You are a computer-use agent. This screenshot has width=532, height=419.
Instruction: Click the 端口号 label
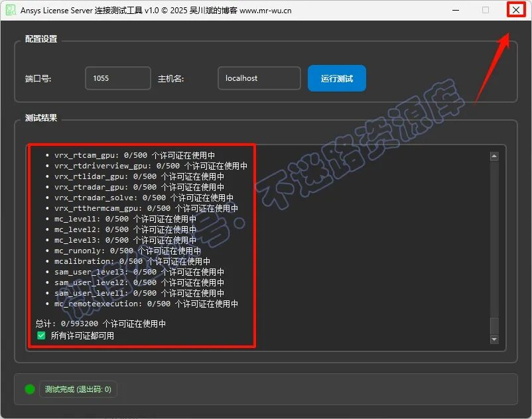[x=38, y=79]
